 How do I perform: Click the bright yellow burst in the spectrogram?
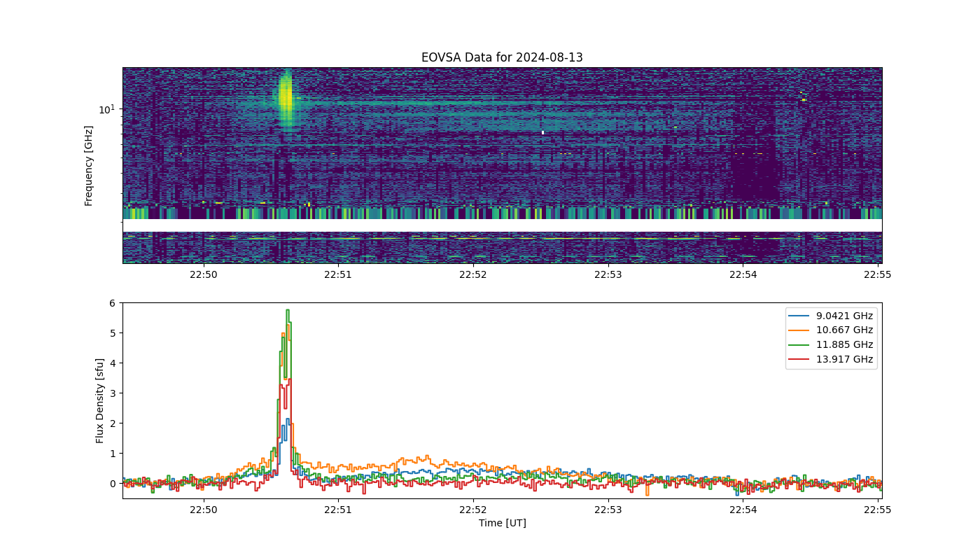(x=286, y=98)
